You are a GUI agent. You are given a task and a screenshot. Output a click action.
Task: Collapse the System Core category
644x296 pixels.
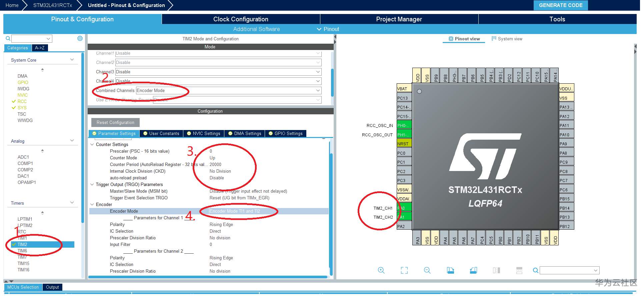pos(72,60)
